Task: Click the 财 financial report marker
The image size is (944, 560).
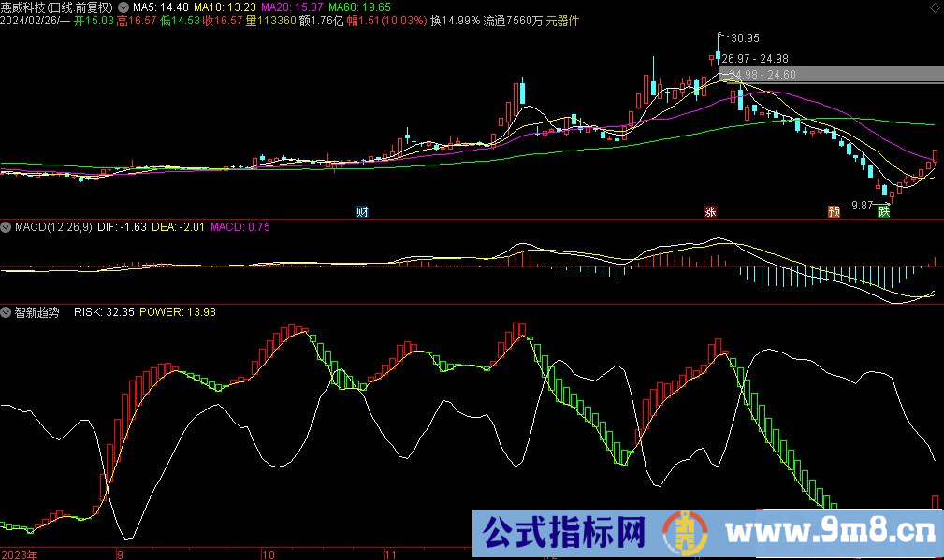Action: [362, 211]
